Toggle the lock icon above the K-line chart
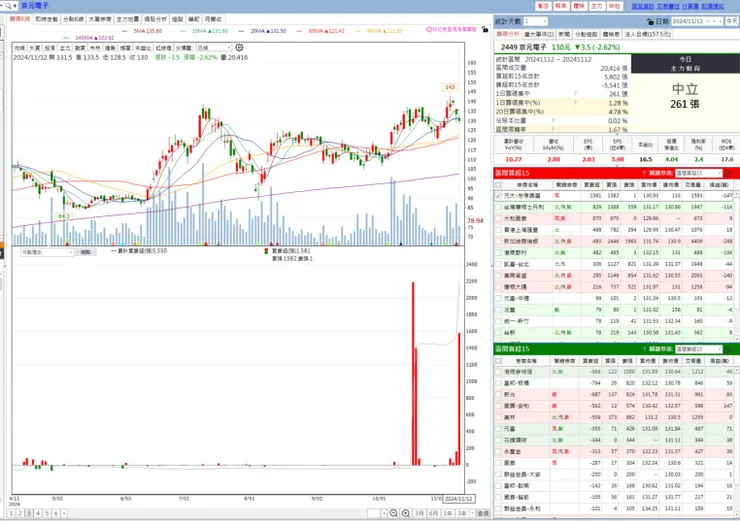 click(x=485, y=29)
